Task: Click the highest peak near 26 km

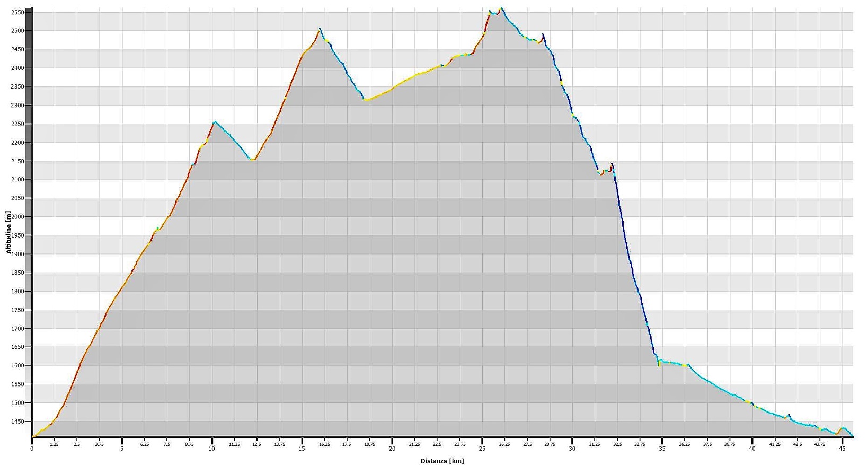Action: pos(501,8)
